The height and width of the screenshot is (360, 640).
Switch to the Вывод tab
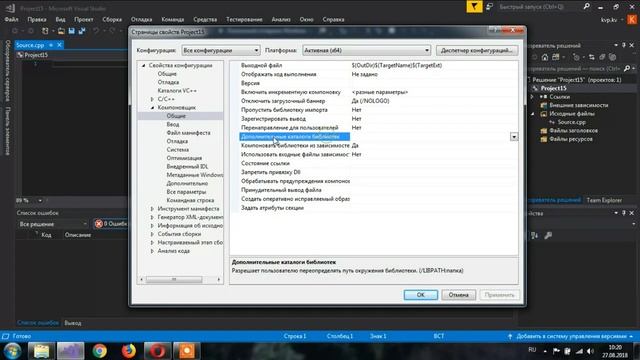click(x=73, y=323)
